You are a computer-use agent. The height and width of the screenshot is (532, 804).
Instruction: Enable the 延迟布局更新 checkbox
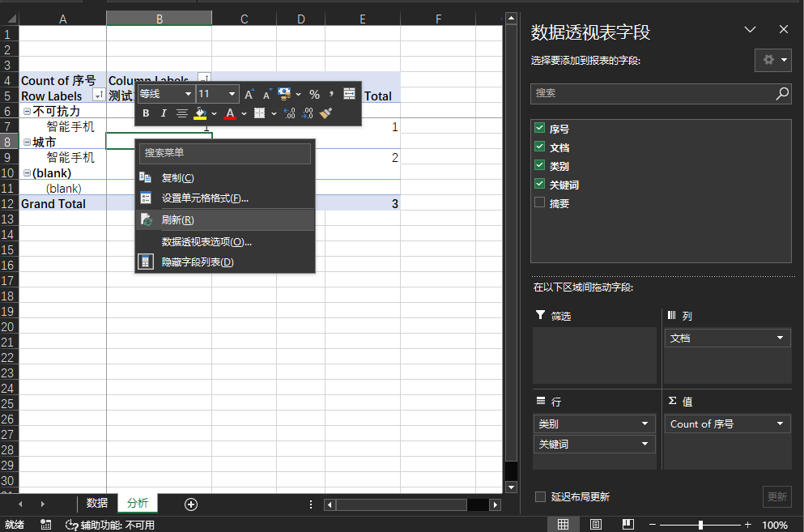pos(540,496)
